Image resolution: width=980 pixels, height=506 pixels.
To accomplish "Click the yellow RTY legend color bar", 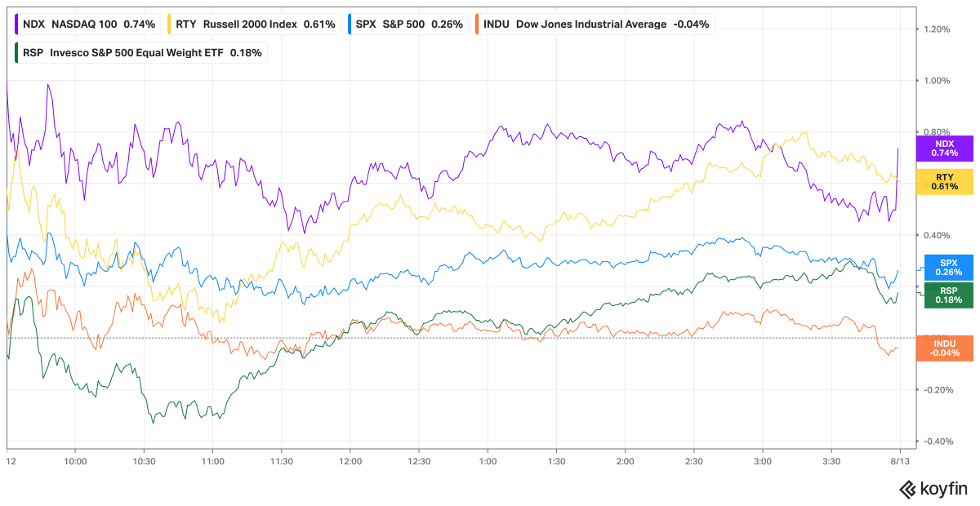I will tap(170, 24).
